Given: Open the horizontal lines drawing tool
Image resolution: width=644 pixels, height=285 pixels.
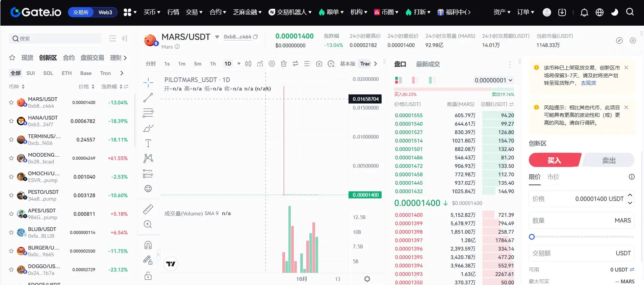Looking at the screenshot, I should tap(148, 113).
